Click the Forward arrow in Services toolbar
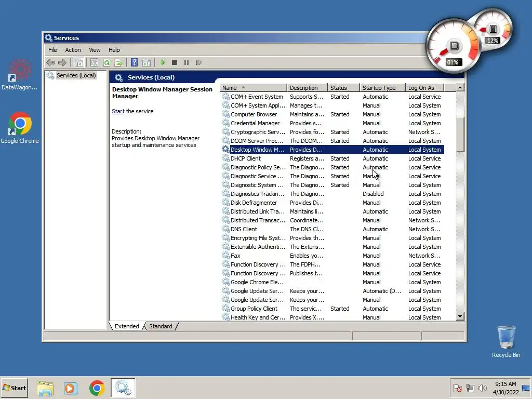The height and width of the screenshot is (399, 532). pos(62,62)
